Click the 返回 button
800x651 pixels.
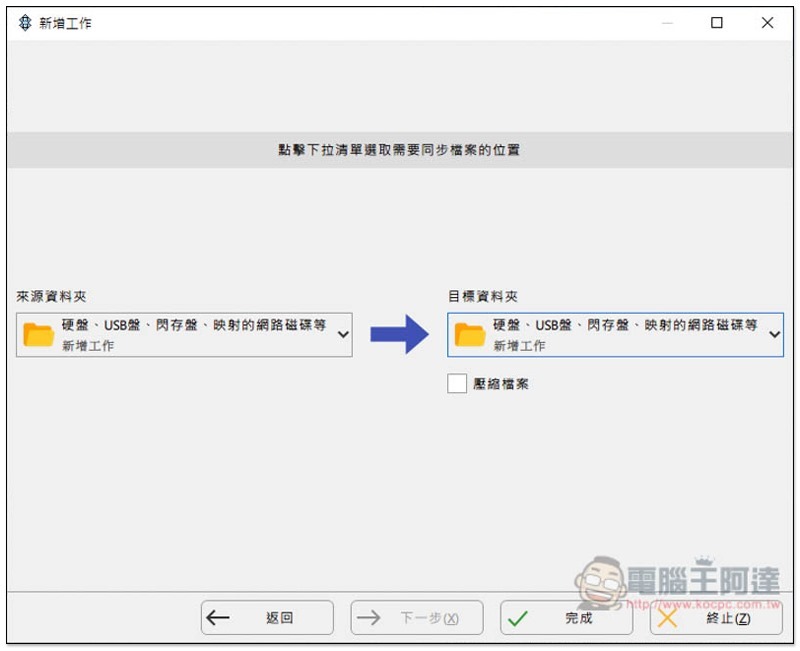(267, 617)
